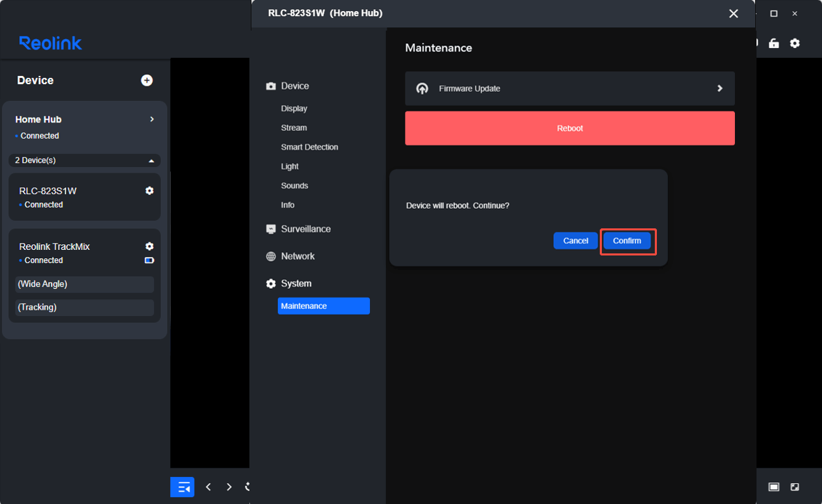
Task: Click the camera icon beside Device
Action: tap(270, 86)
